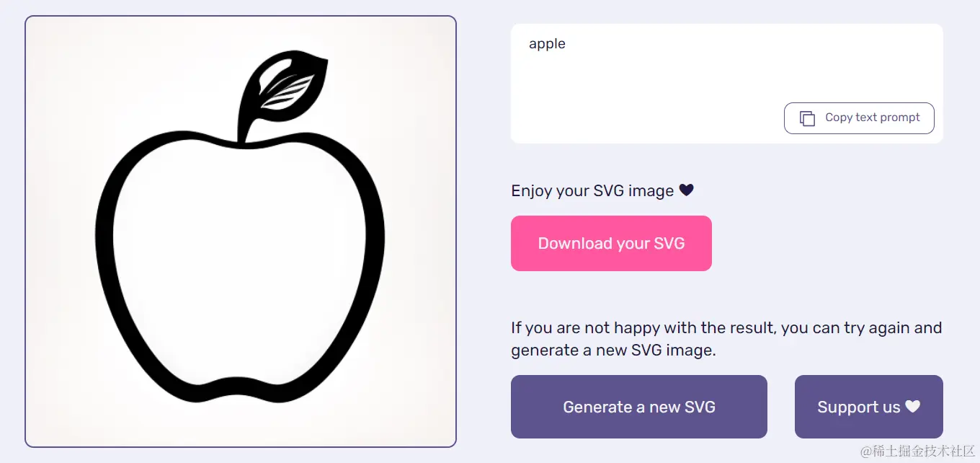Click the word apple in the prompt box

[x=547, y=44]
